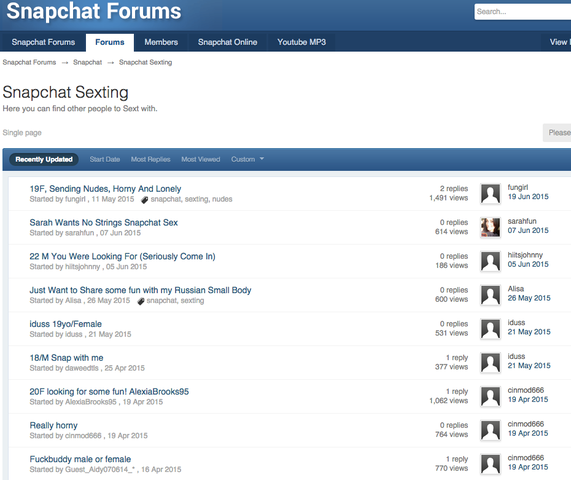
Task: Open avatar in the 'Really horny' row
Action: click(490, 430)
